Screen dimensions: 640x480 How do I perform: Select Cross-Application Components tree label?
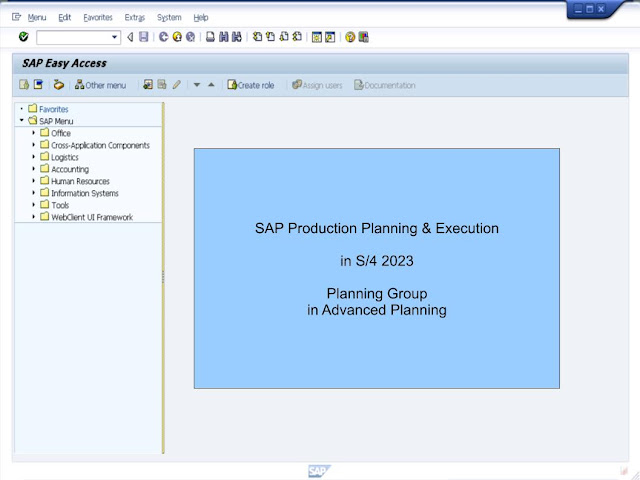[x=100, y=145]
